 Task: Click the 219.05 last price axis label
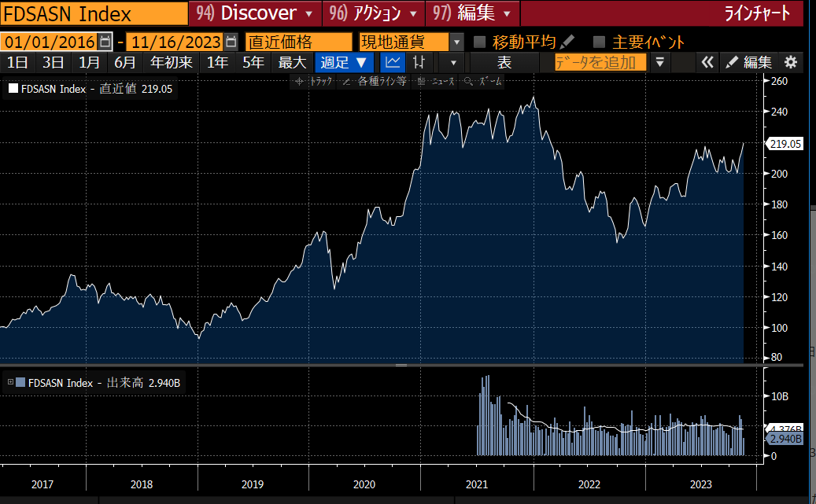(x=785, y=144)
